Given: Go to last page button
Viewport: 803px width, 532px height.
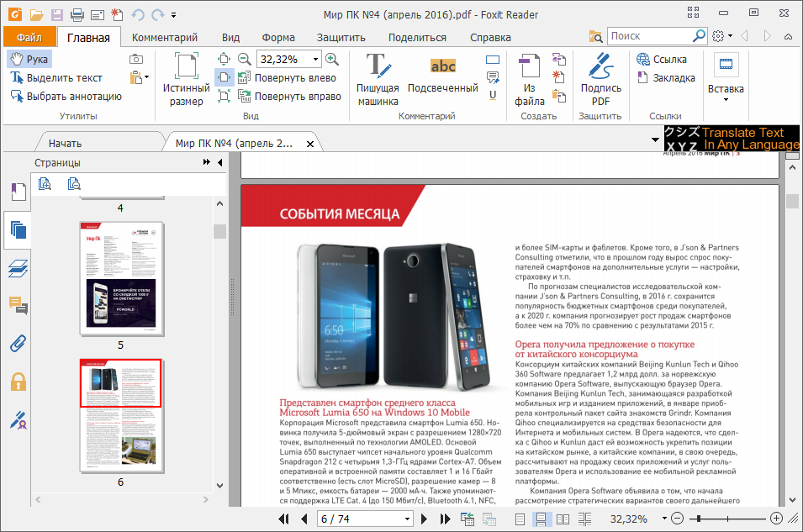Looking at the screenshot, I should (445, 519).
